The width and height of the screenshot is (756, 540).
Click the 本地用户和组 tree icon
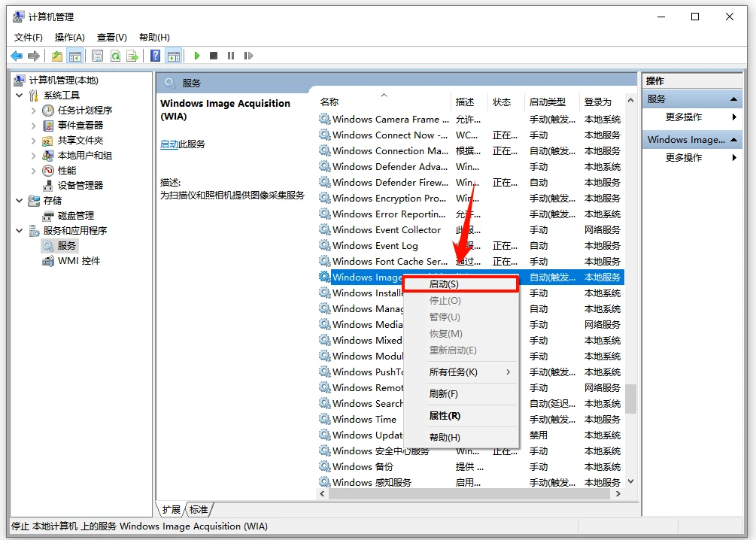pyautogui.click(x=47, y=156)
